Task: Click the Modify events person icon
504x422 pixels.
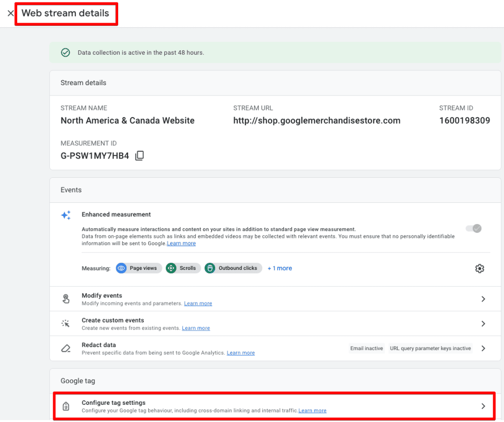Action: click(x=66, y=298)
